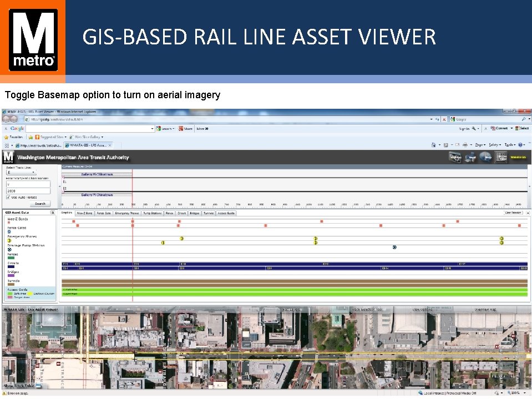This screenshot has width=532, height=399.
Task: Click the IE Print icon in command bar
Action: (465, 145)
